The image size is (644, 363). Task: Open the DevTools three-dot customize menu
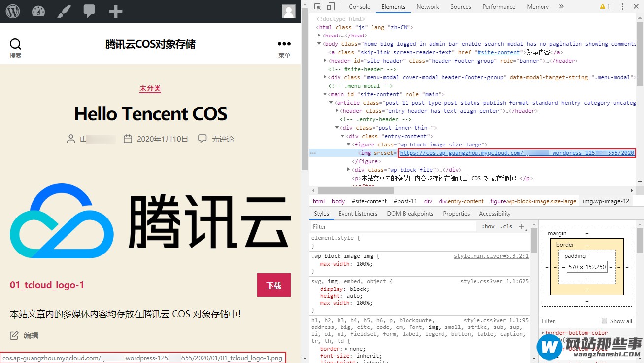point(622,6)
